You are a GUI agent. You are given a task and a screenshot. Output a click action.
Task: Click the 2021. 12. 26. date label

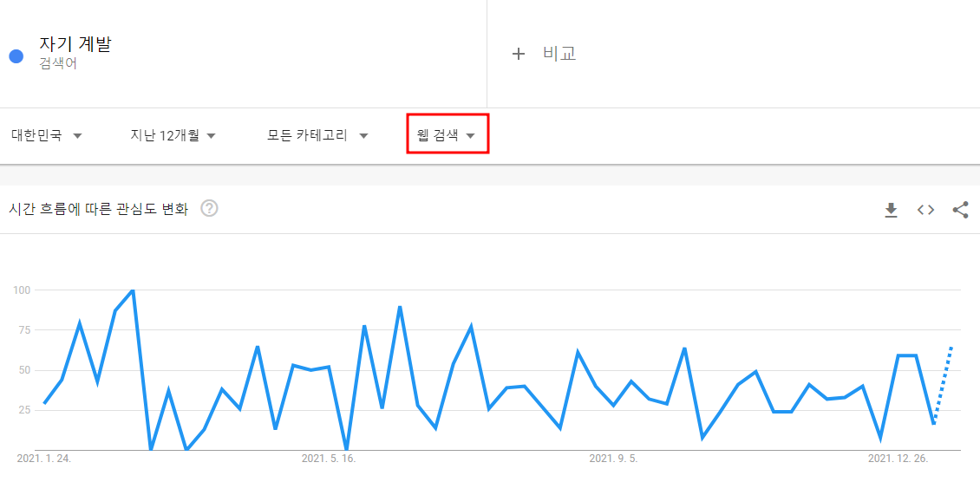pos(898,459)
